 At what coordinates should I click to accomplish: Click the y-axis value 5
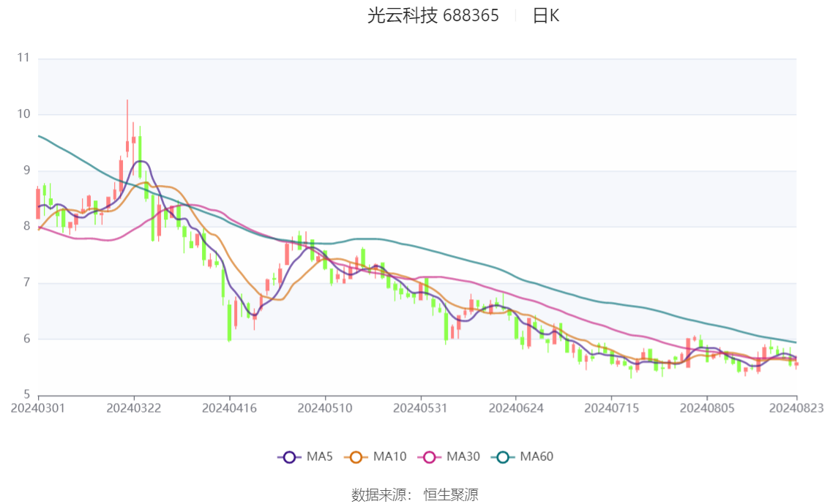pos(26,394)
